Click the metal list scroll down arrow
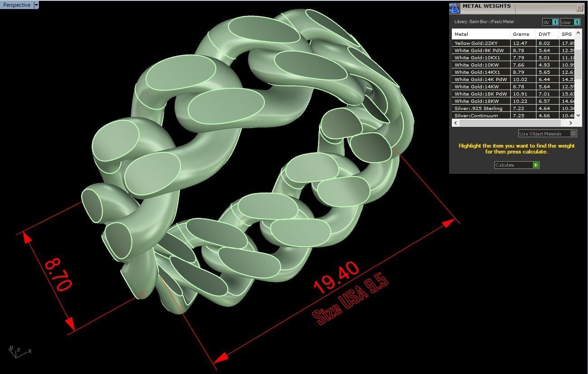The height and width of the screenshot is (374, 588). [579, 115]
